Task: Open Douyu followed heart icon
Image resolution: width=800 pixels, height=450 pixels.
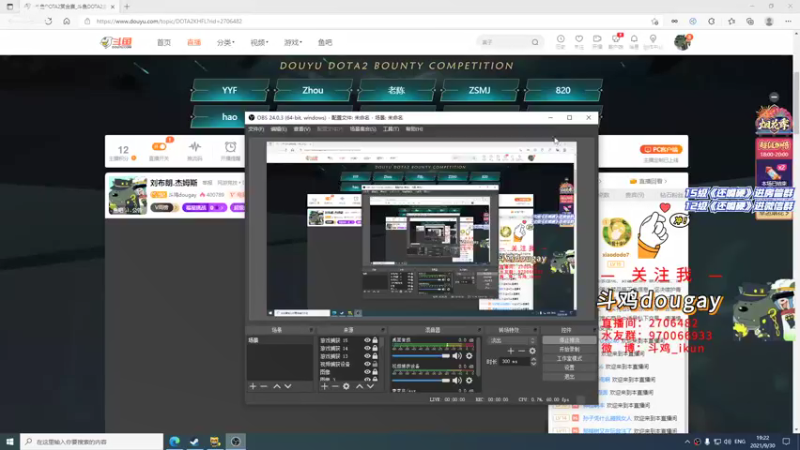Action: [579, 39]
